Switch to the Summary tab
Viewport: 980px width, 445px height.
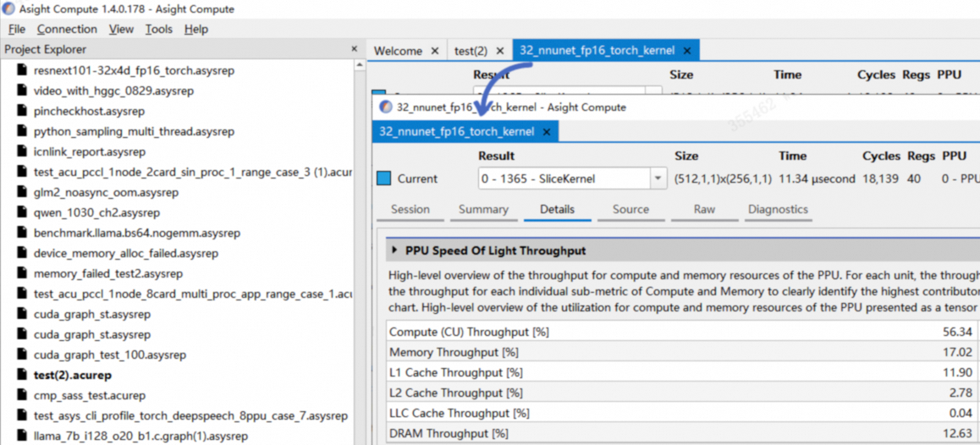point(483,209)
